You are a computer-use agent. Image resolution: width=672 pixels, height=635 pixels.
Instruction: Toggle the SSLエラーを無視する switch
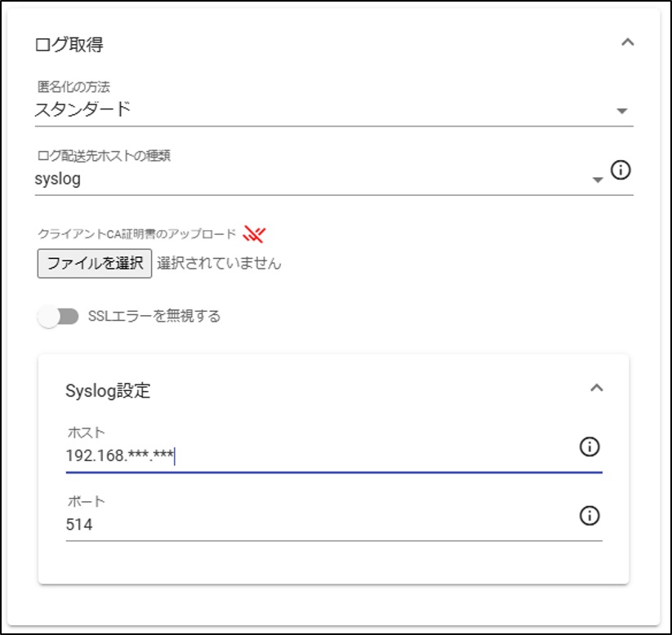58,317
